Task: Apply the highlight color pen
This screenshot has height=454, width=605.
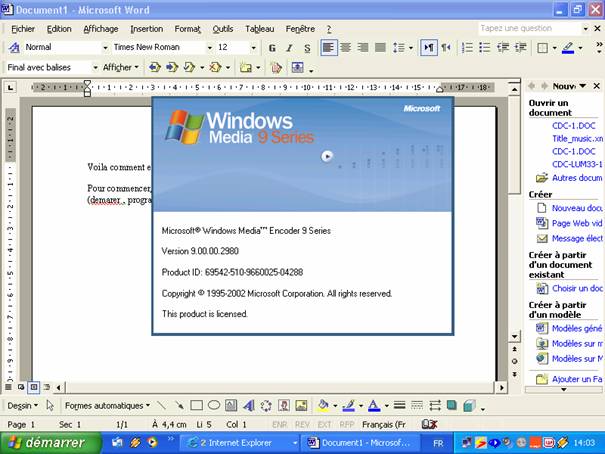Action: 568,48
